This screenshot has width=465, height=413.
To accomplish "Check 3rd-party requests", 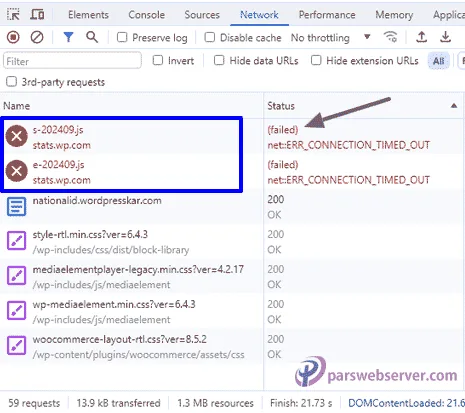I will [12, 82].
